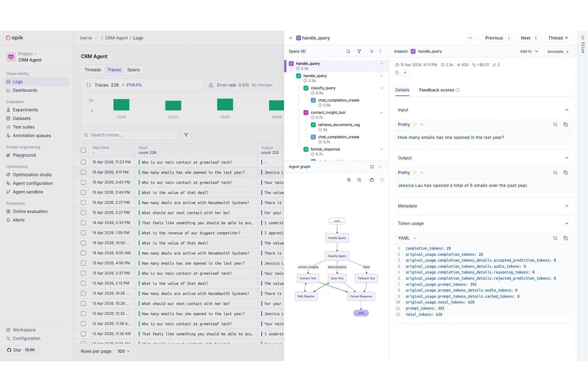Check the trace row from 14 Apr 2:33 PM
The height and width of the screenshot is (392, 588).
[83, 223]
